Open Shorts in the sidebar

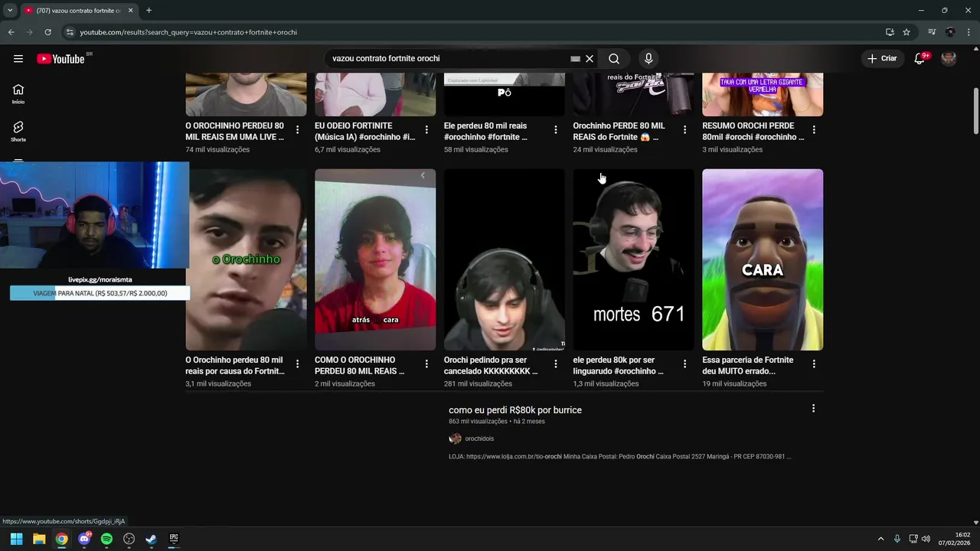click(x=18, y=131)
